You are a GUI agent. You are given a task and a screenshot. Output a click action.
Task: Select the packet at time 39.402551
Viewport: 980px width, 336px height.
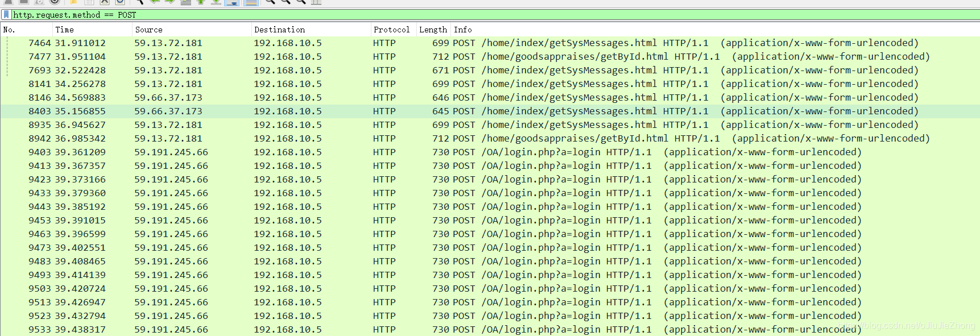click(x=490, y=247)
